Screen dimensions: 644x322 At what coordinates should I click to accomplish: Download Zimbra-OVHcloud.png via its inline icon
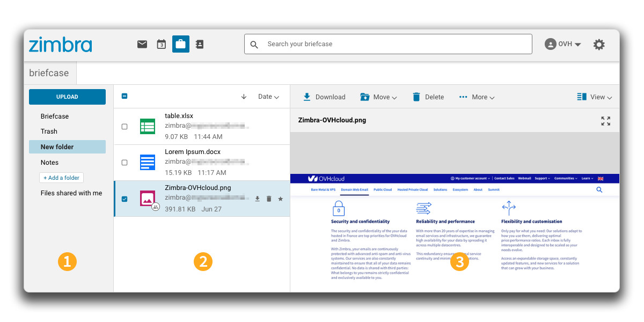[257, 199]
